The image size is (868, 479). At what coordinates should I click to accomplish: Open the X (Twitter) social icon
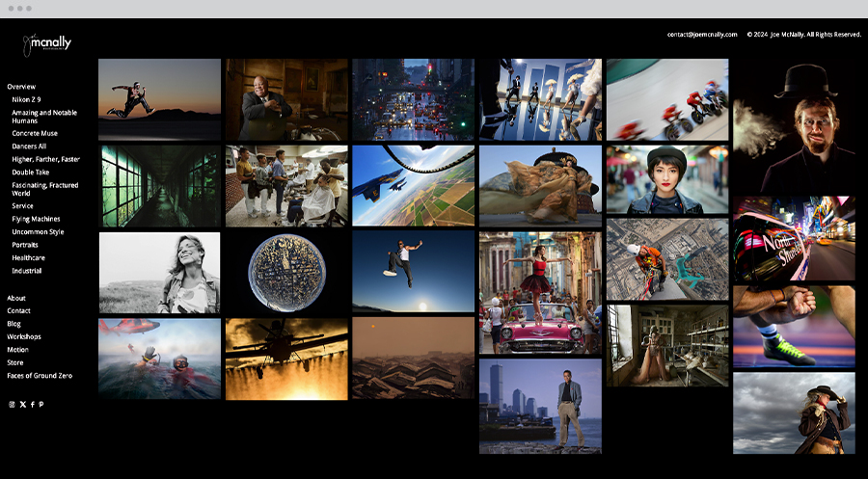click(23, 405)
